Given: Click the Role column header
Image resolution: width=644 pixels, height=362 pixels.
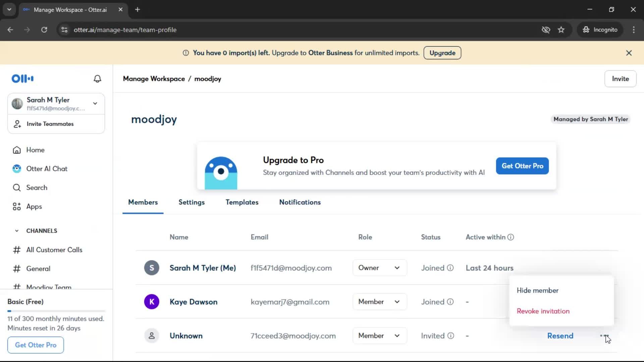Looking at the screenshot, I should (x=365, y=237).
